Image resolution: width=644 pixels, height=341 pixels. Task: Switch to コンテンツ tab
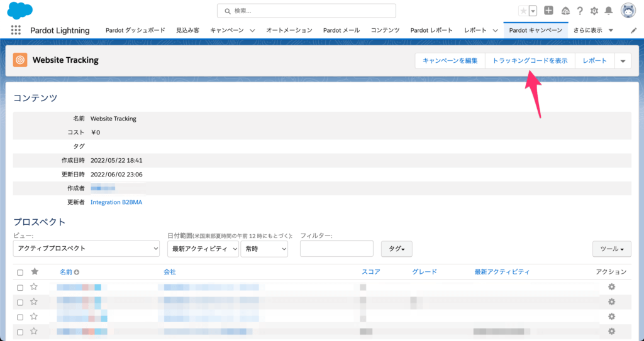point(385,30)
